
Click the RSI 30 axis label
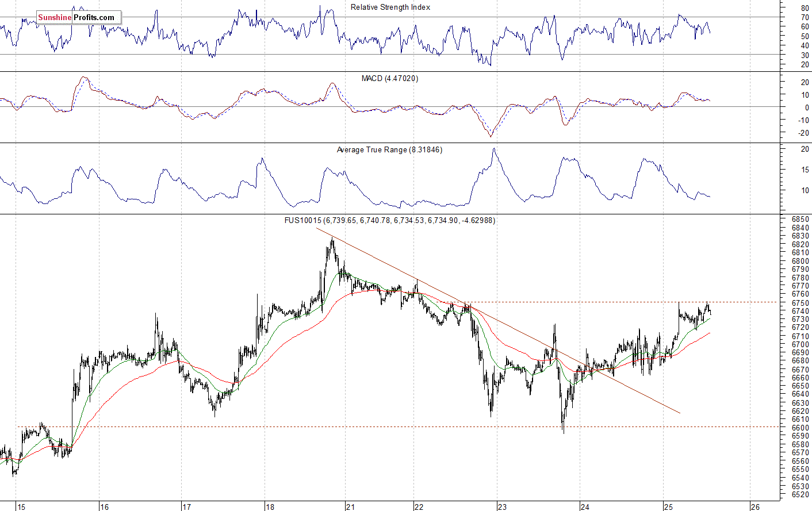[x=805, y=55]
